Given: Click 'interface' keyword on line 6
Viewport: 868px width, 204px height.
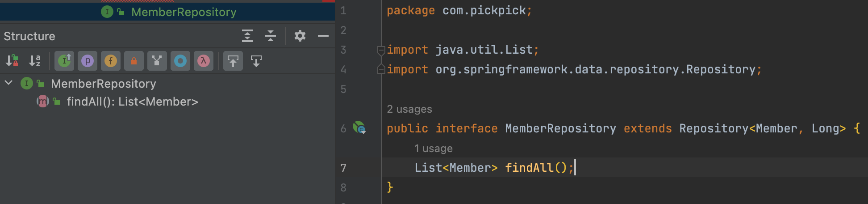Looking at the screenshot, I should [x=467, y=128].
